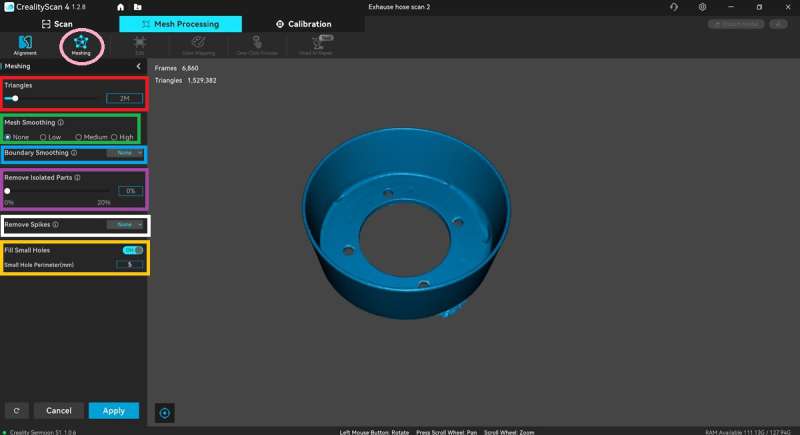Select High mesh smoothing option
The width and height of the screenshot is (800, 435).
[x=114, y=137]
